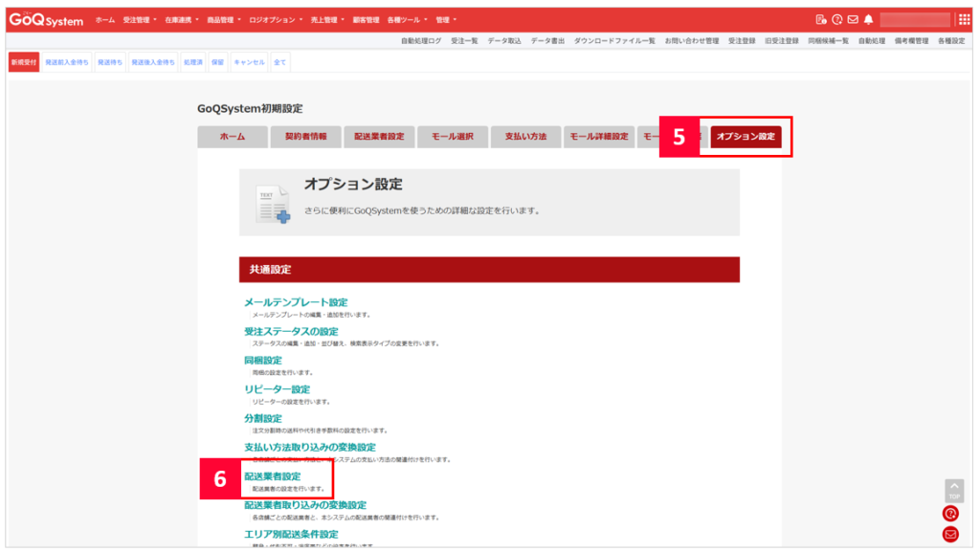
Task: Expand the 管理 menu
Action: [446, 20]
